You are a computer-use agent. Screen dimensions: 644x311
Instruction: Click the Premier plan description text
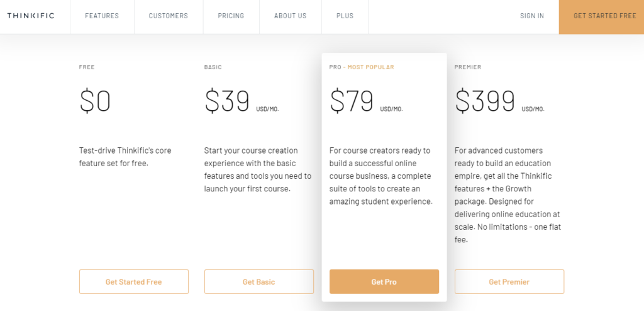(508, 195)
